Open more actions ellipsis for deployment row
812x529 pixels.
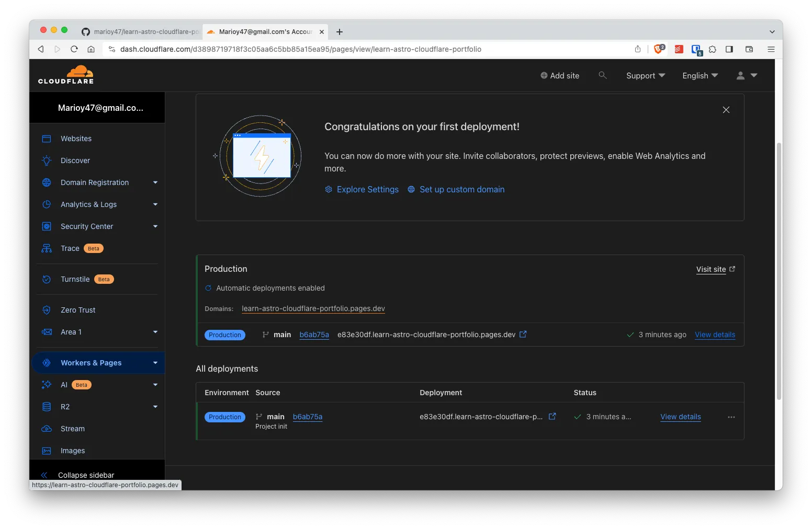731,417
